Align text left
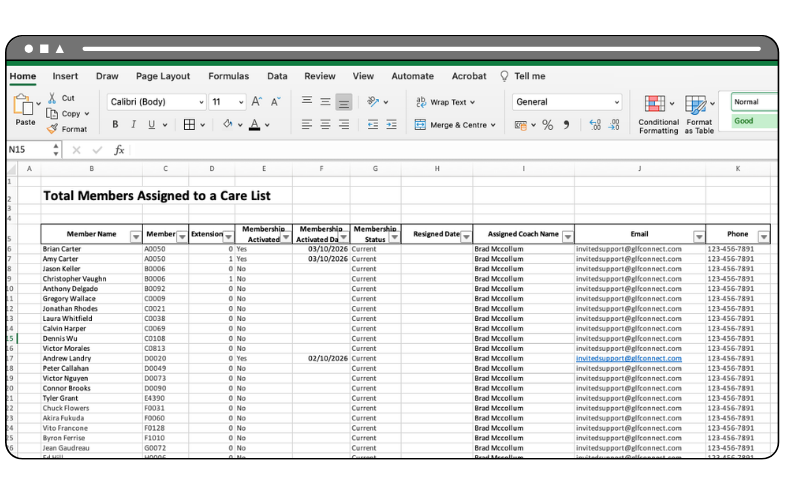794x500 pixels. click(307, 125)
